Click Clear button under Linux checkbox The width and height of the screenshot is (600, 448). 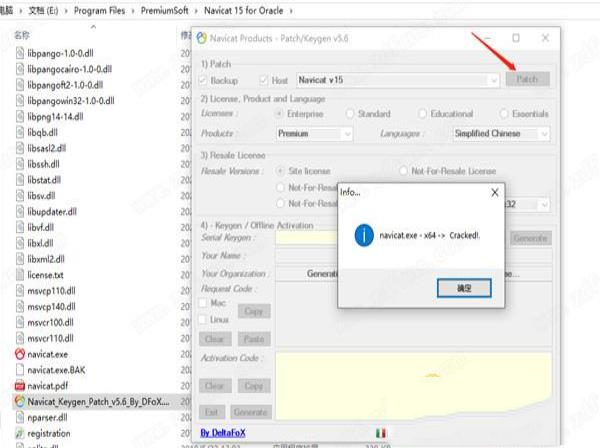point(215,339)
